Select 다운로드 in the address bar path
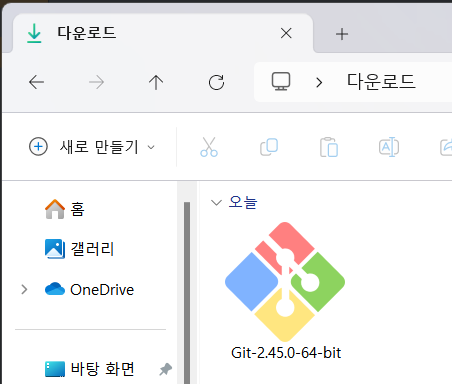Screen dimensions: 452x384 (x=381, y=82)
